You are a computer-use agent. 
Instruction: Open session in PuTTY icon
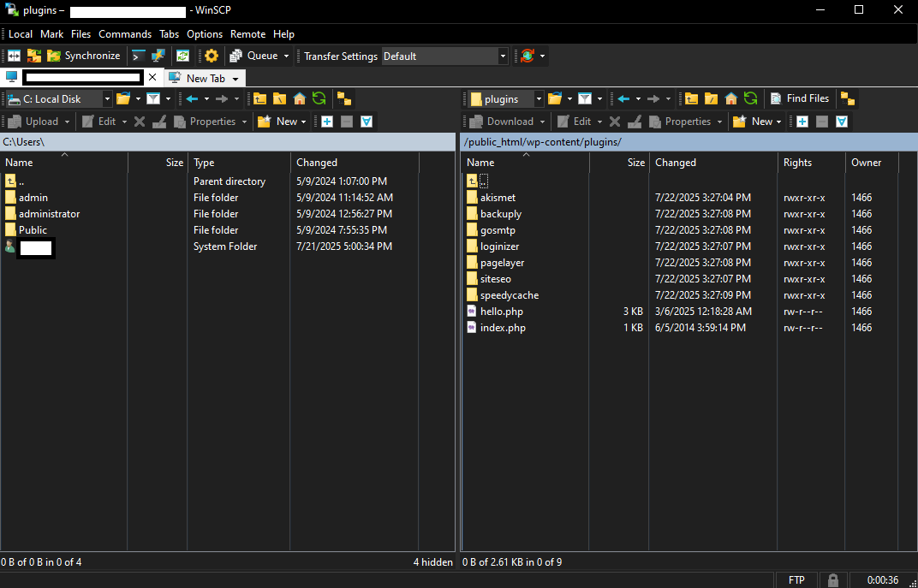(158, 56)
